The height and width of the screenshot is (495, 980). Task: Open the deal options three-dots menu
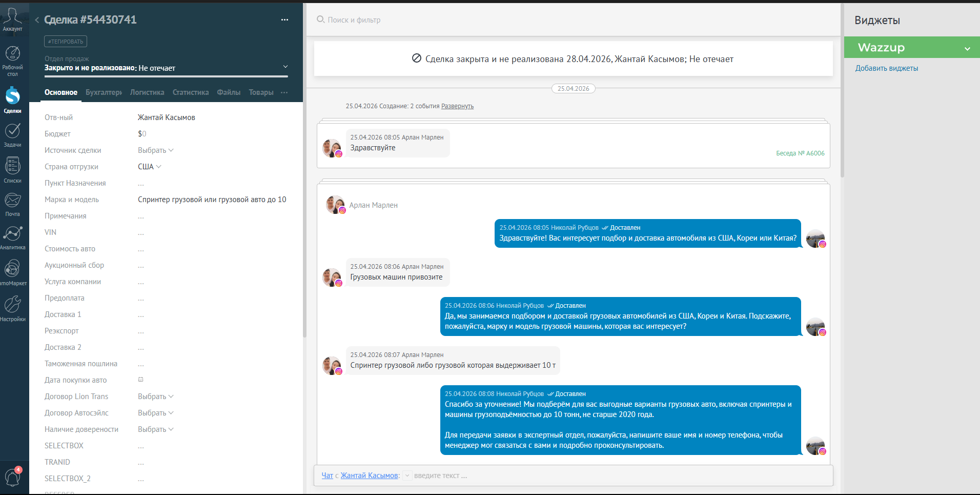click(284, 20)
